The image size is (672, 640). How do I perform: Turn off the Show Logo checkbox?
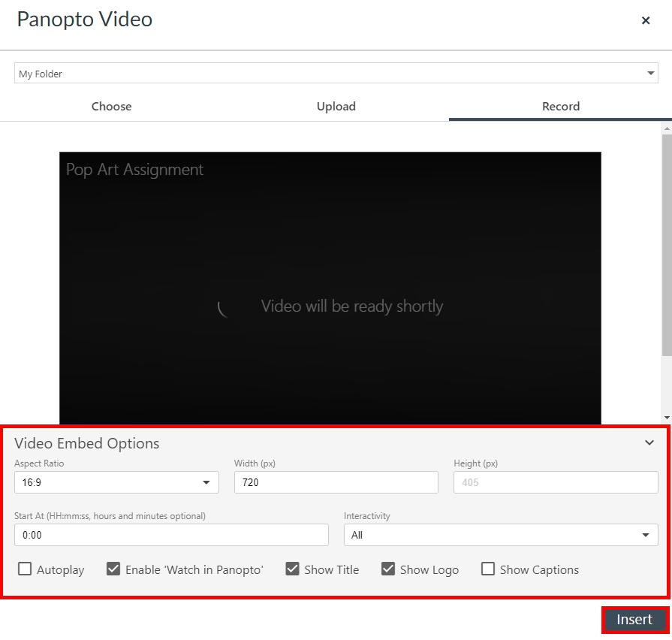[x=388, y=569]
